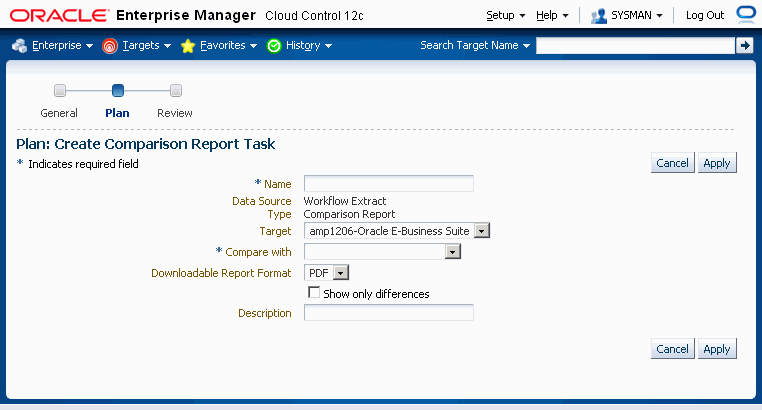
Task: Open the Enterprise menu
Action: 62,46
